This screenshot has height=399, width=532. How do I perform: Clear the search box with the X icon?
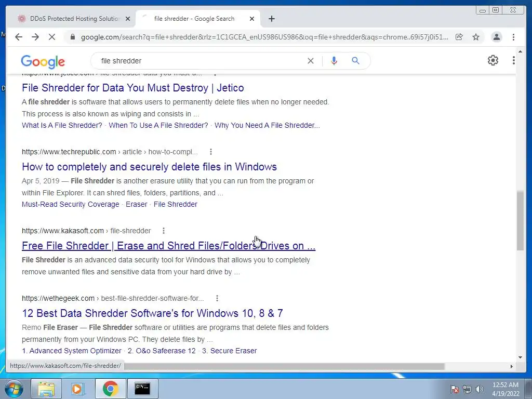311,61
